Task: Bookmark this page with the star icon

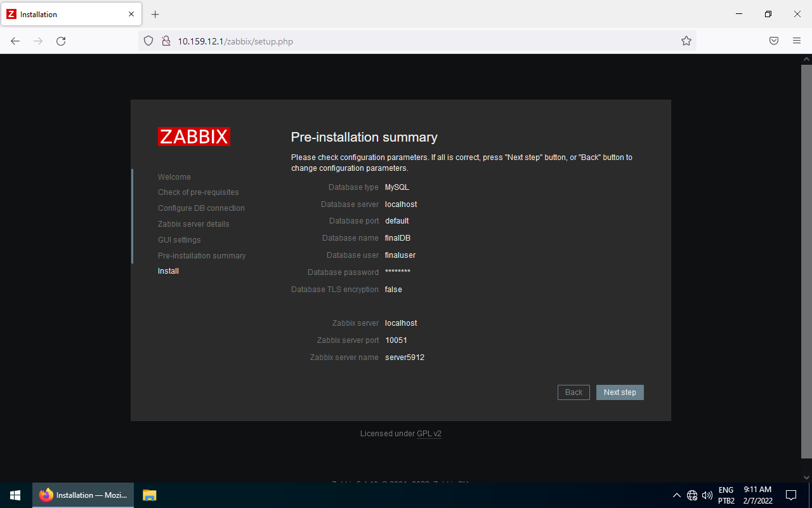Action: 686,41
